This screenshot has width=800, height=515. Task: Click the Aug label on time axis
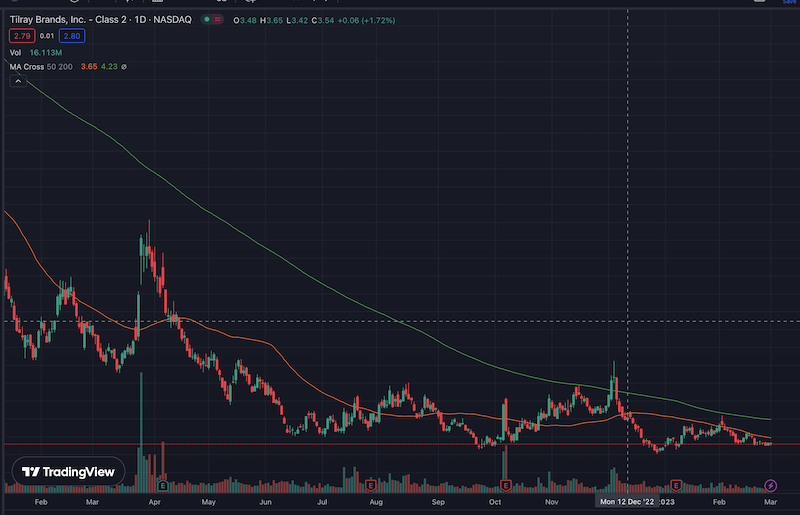pyautogui.click(x=376, y=502)
